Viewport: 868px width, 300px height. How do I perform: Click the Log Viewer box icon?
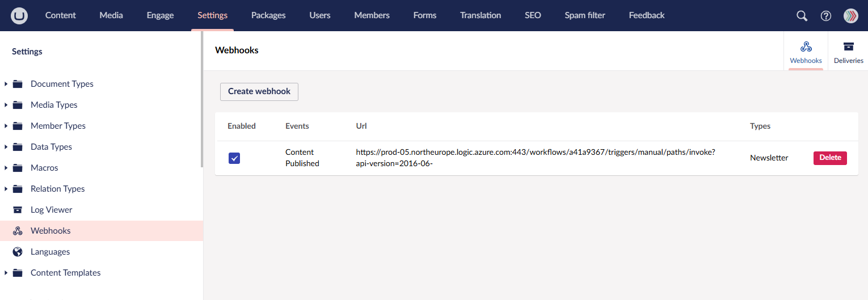tap(18, 210)
